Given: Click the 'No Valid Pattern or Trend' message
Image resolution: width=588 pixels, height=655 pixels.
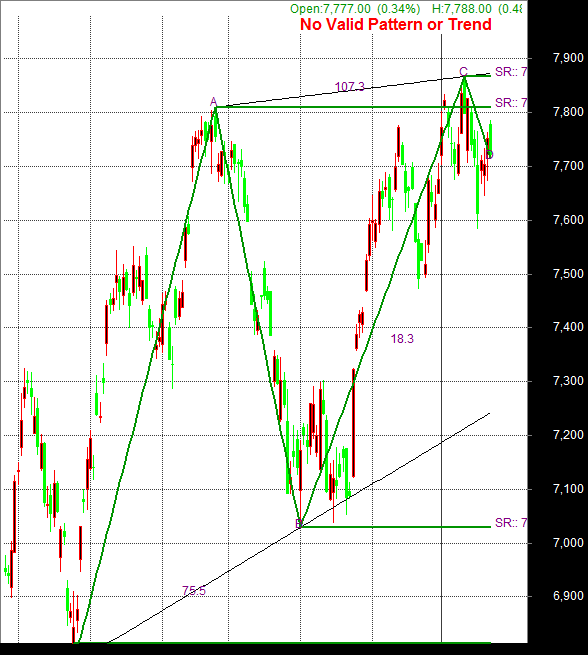Looking at the screenshot, I should 395,25.
